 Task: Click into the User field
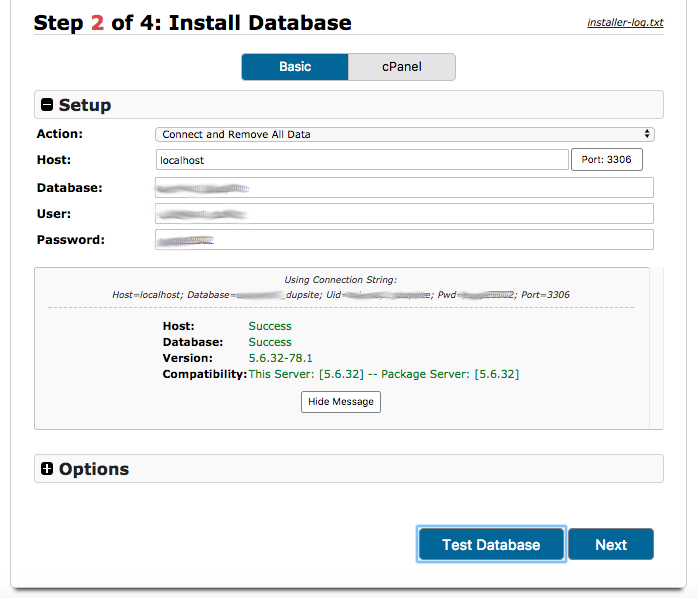[404, 214]
